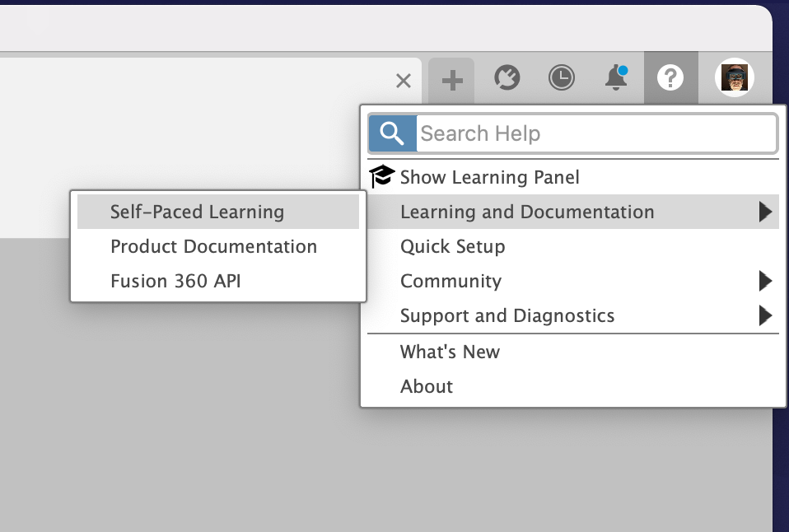Focus the Search Help field

(x=596, y=133)
